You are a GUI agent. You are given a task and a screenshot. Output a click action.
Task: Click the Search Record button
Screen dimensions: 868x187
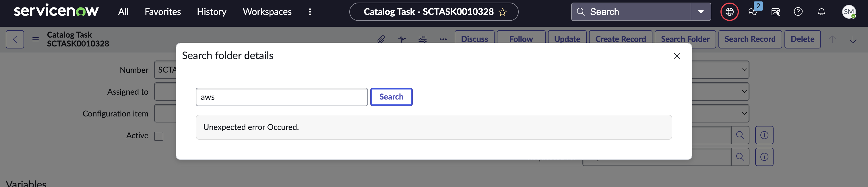tap(750, 39)
